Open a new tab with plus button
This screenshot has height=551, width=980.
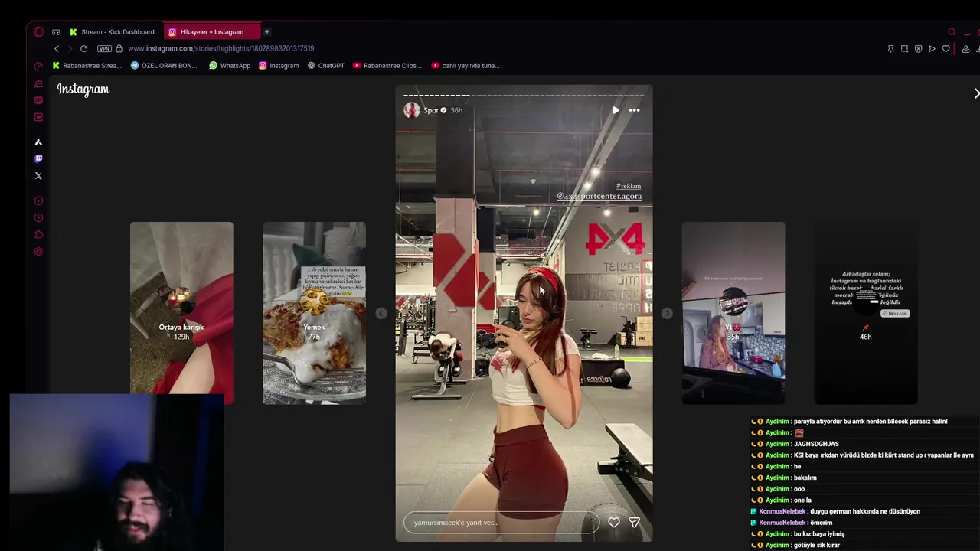point(267,32)
